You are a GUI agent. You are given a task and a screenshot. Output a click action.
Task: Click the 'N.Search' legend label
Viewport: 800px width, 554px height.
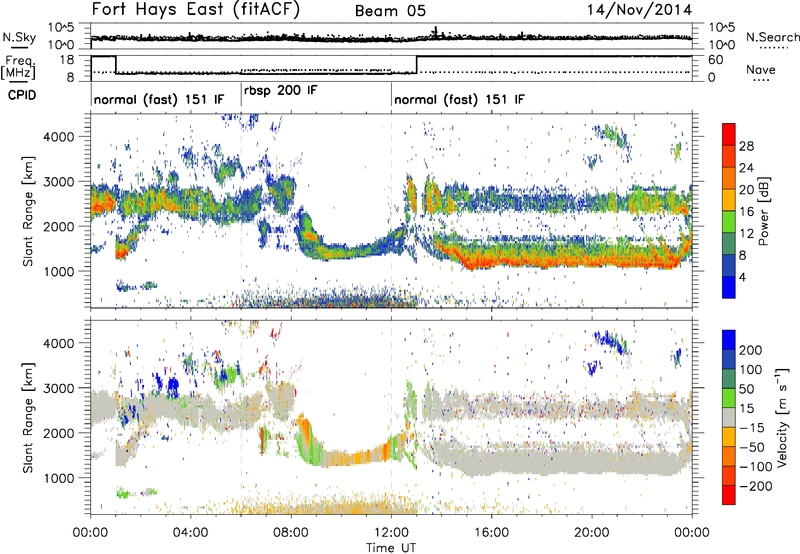click(x=772, y=37)
